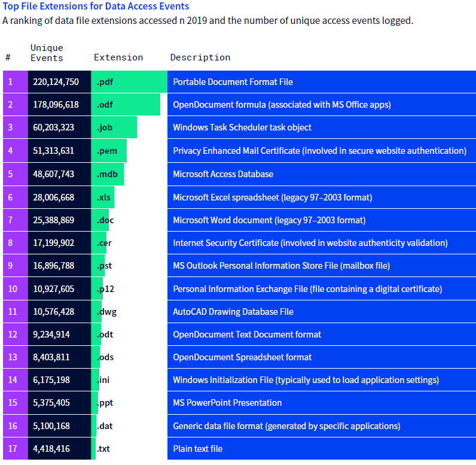Click the 'Unique Events' column header
The image size is (476, 465).
47,53
